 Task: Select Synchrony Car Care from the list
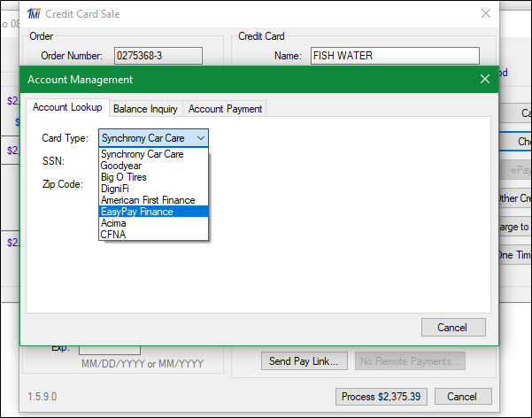(153, 154)
